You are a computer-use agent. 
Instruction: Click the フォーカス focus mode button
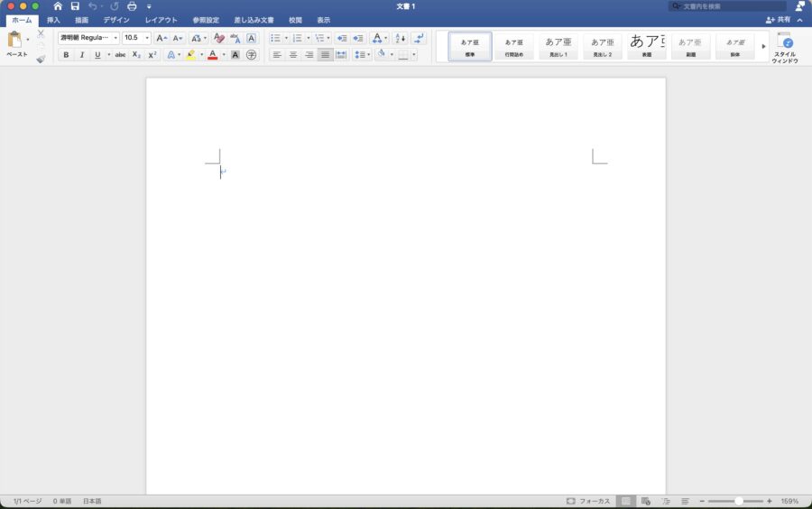coord(588,501)
